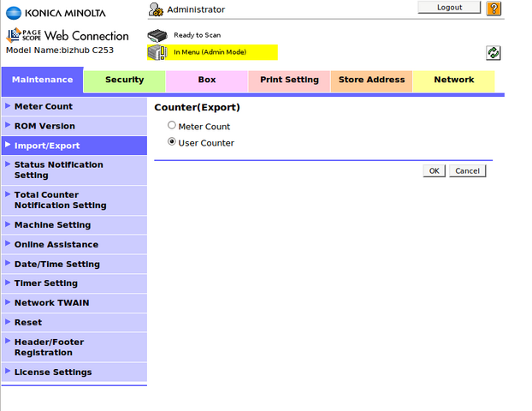
Task: Open the ROM Version menu item
Action: (x=44, y=126)
